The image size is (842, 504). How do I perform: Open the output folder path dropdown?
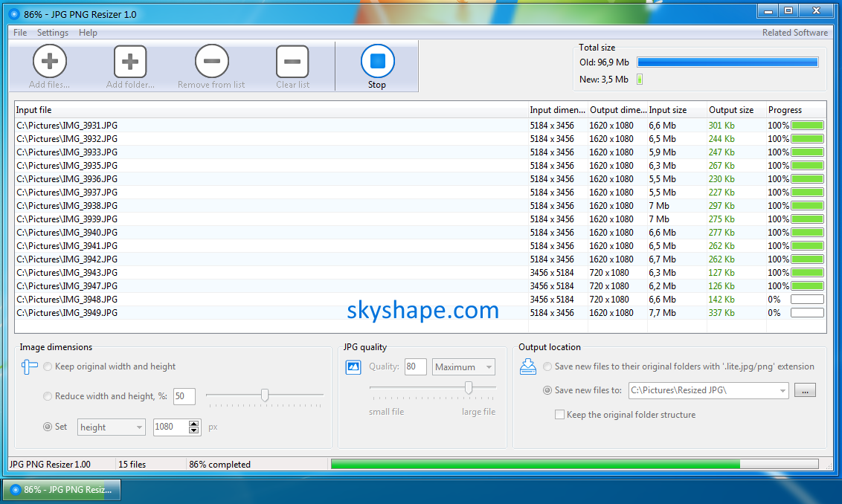[x=782, y=390]
